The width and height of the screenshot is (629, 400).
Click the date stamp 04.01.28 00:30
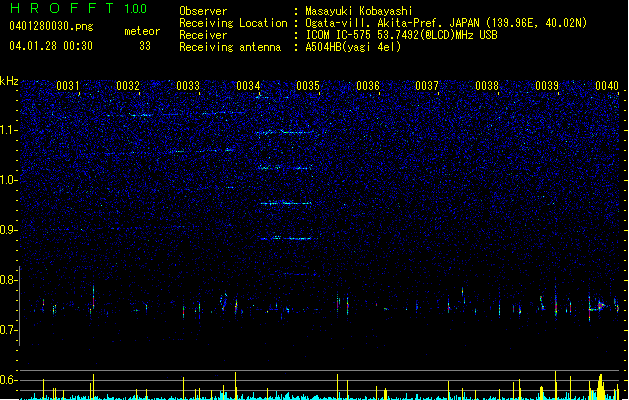51,46
